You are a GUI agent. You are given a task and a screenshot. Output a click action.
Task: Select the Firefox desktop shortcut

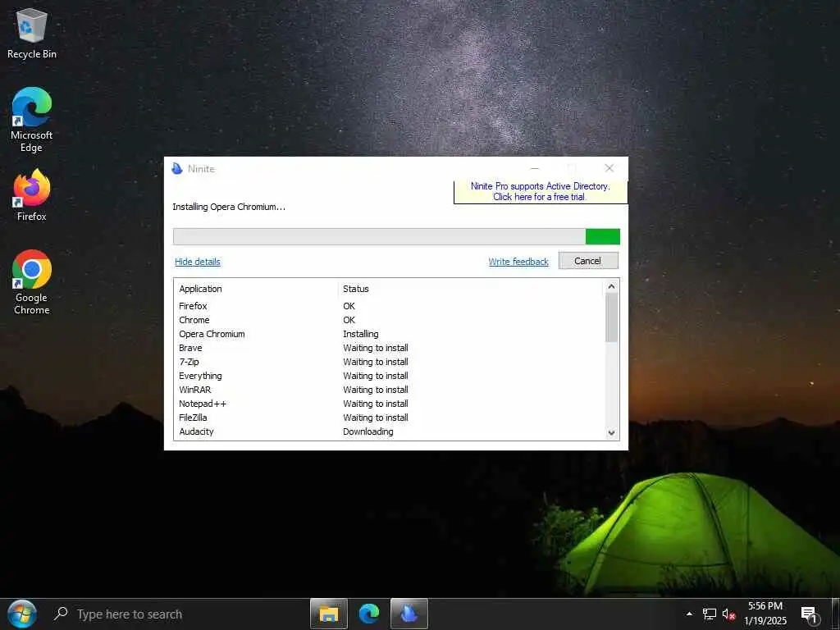pyautogui.click(x=32, y=195)
